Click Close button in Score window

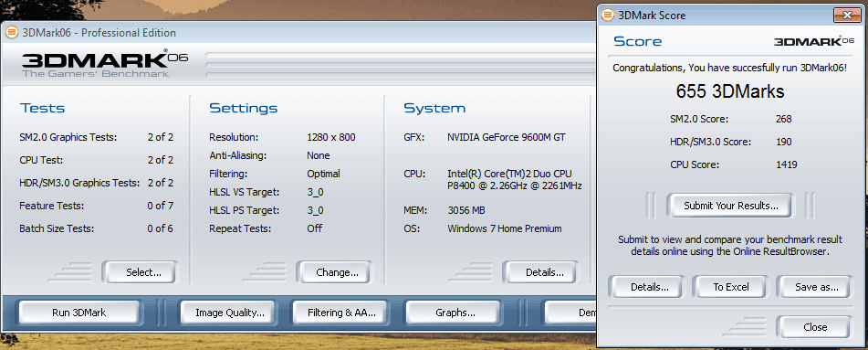pos(815,327)
